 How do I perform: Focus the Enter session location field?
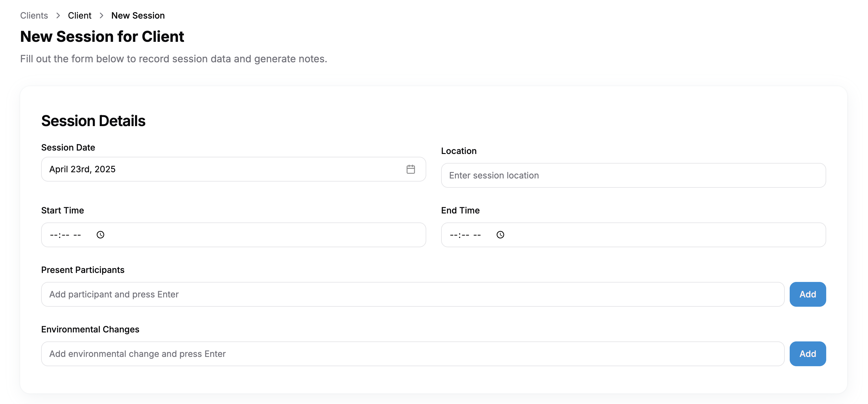click(633, 175)
